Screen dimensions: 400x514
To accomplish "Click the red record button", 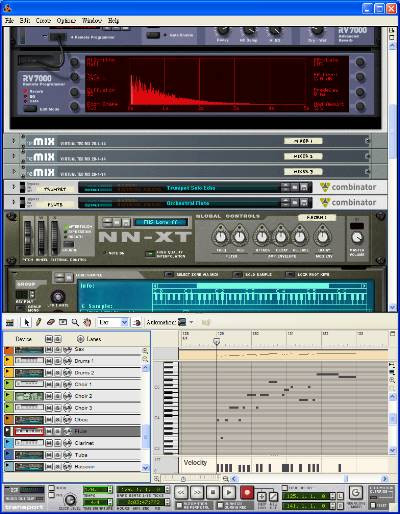I will tap(247, 492).
